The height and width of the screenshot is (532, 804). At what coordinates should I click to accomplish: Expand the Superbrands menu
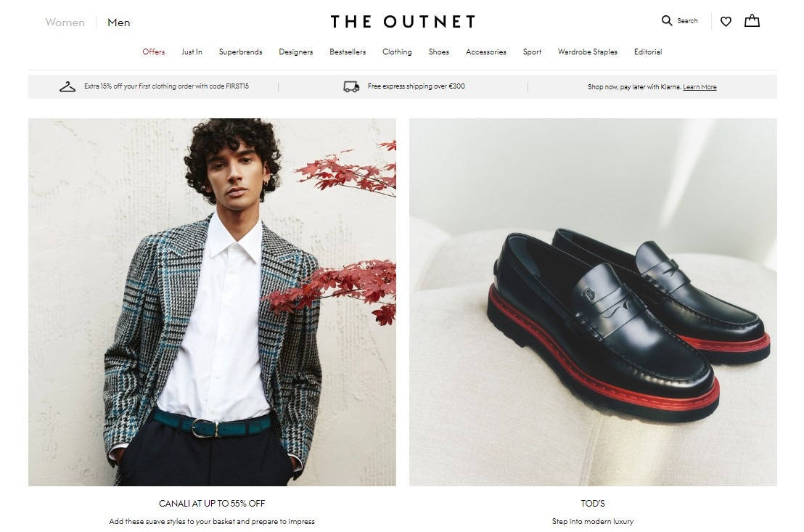click(x=240, y=52)
